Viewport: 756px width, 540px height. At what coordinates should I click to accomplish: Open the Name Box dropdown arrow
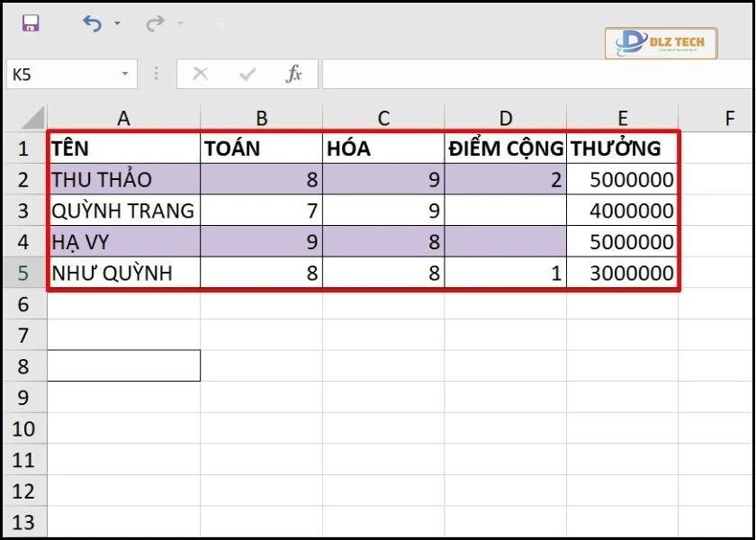point(122,75)
